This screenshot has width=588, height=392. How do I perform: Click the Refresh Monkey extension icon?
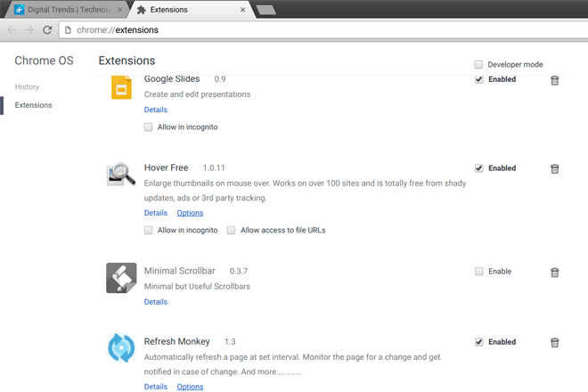click(x=121, y=347)
